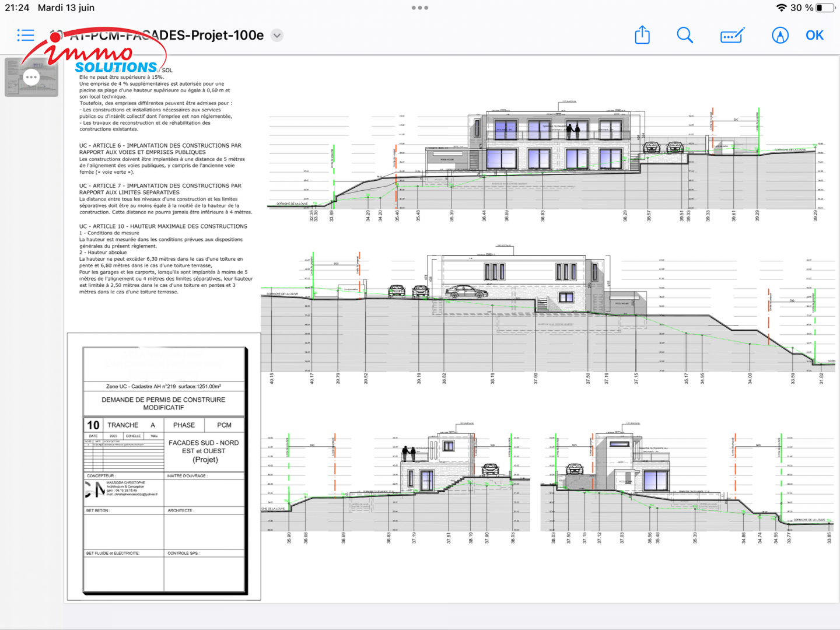Tap the Zone UC cadastre AH n°219 line

point(163,386)
